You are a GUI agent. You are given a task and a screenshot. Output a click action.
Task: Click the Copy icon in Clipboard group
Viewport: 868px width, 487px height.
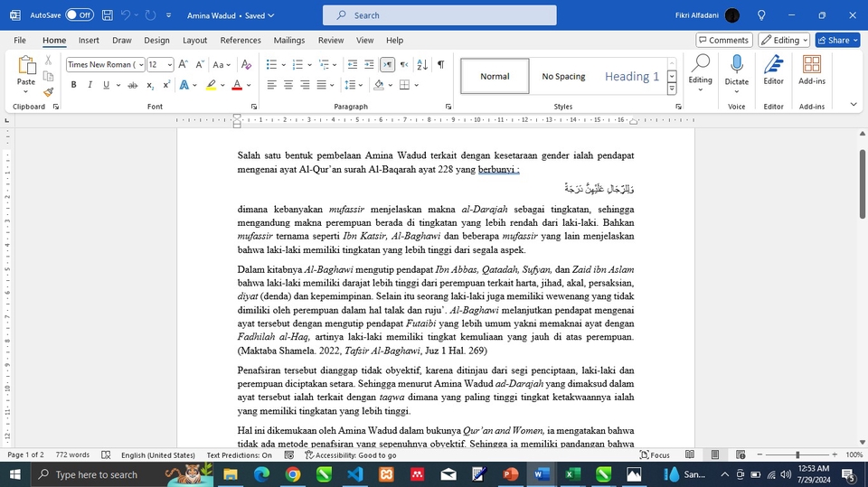[x=49, y=77]
